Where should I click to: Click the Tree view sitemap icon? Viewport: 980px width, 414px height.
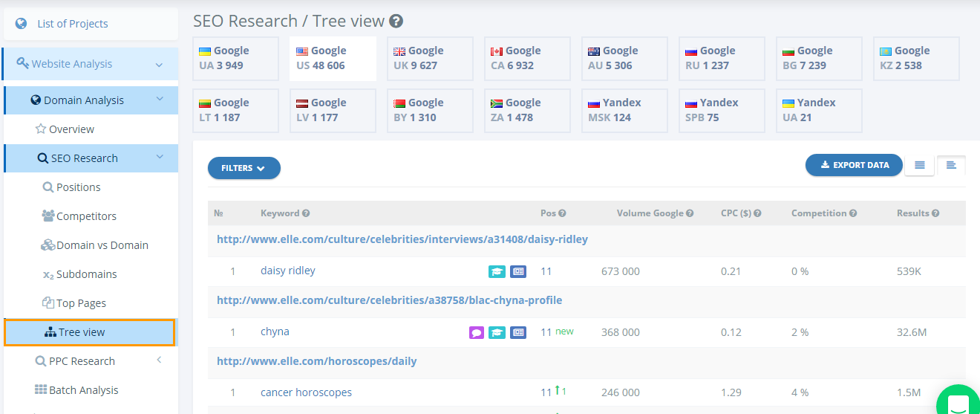click(x=50, y=332)
